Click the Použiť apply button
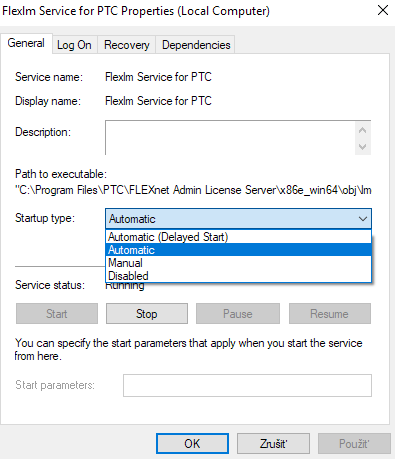The image size is (395, 459). click(354, 444)
